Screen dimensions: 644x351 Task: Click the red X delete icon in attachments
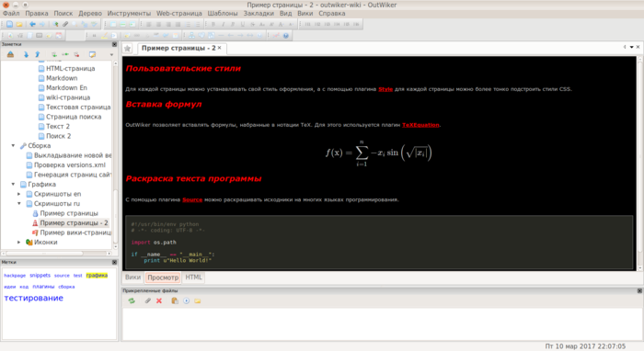pyautogui.click(x=159, y=301)
